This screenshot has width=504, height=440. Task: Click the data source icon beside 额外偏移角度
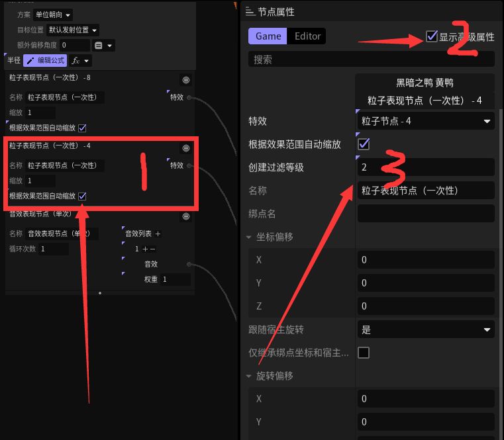[99, 45]
